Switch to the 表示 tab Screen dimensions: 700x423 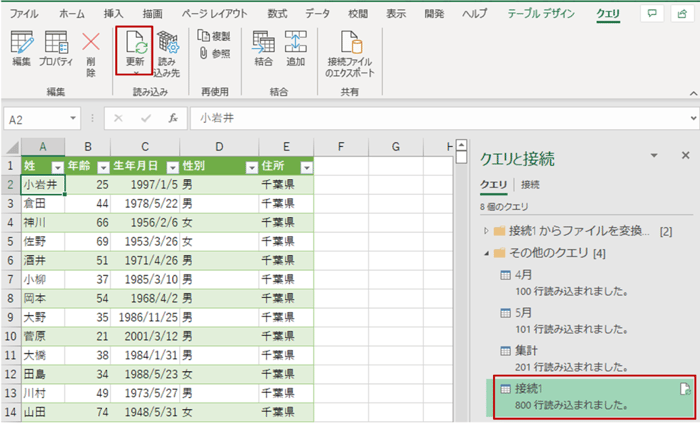pos(396,14)
